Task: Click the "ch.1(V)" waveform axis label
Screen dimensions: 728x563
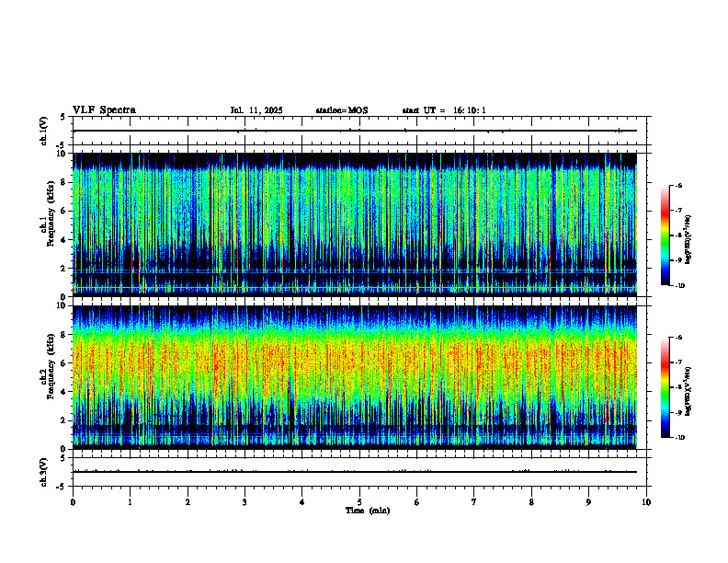Action: (43, 131)
